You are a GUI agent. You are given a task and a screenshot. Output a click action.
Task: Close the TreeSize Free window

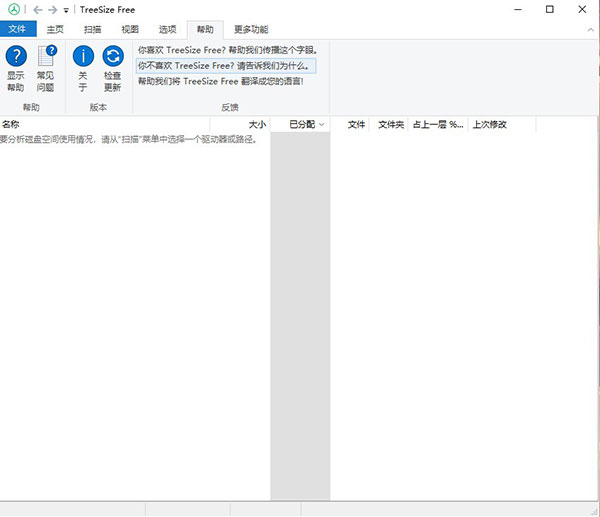click(x=582, y=10)
